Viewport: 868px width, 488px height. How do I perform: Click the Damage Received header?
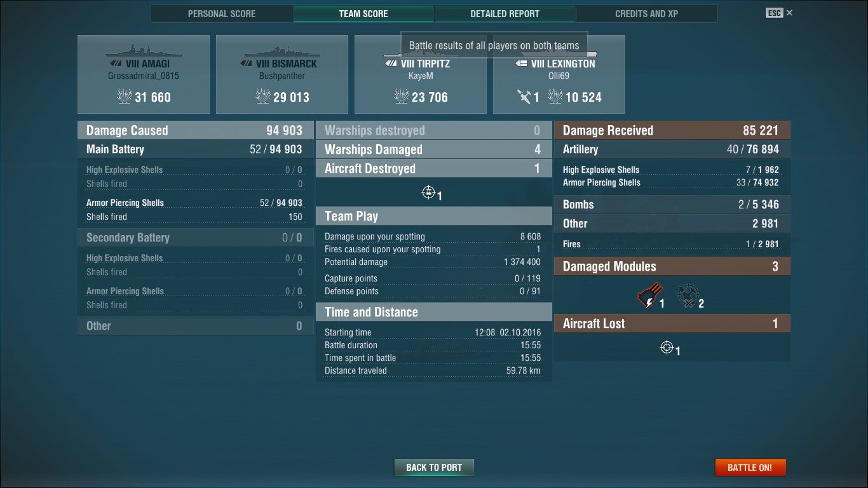coord(672,130)
